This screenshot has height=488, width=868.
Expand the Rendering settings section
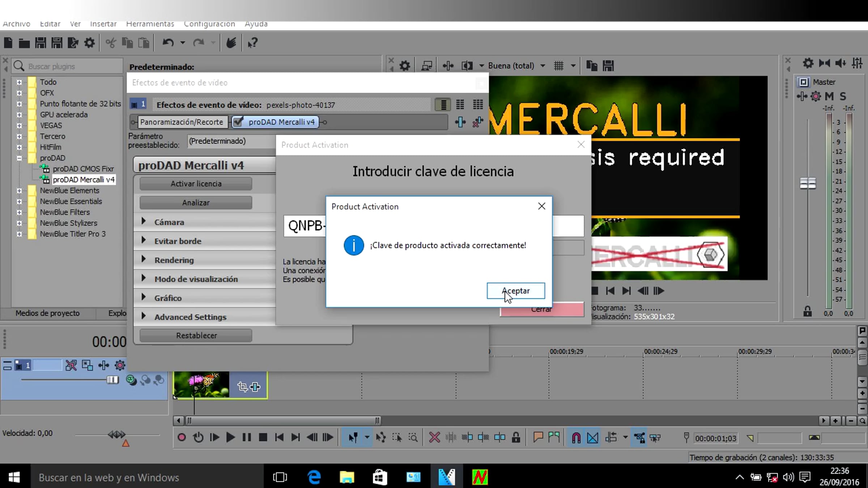(x=143, y=259)
